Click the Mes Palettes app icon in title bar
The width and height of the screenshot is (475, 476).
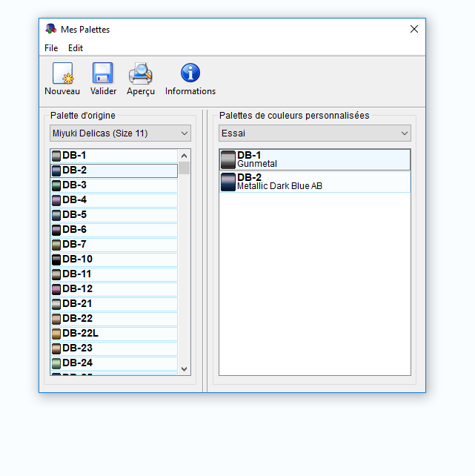pyautogui.click(x=51, y=29)
